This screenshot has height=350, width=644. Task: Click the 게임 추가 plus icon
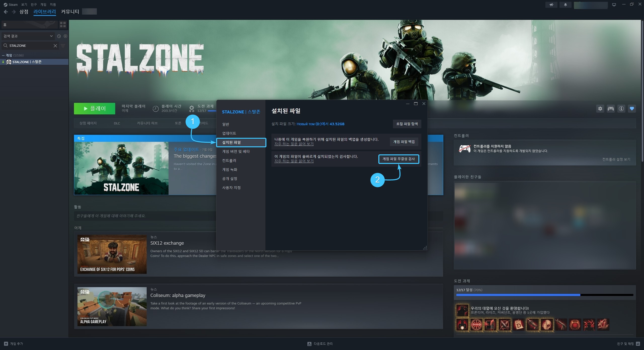(x=6, y=344)
